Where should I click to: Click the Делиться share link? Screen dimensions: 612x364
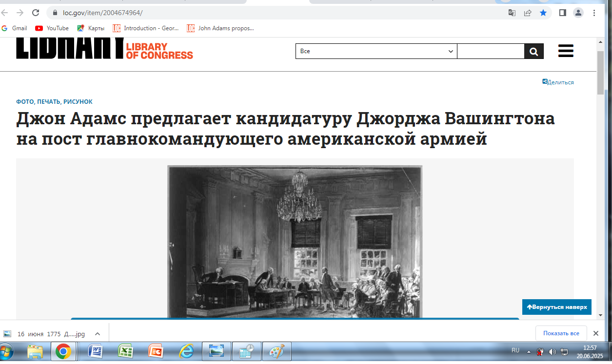558,82
